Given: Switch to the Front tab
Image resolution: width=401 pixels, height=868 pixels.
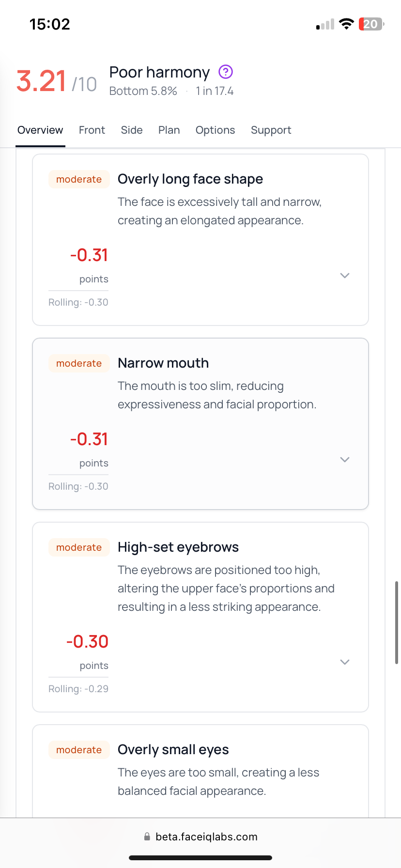Looking at the screenshot, I should click(x=92, y=130).
